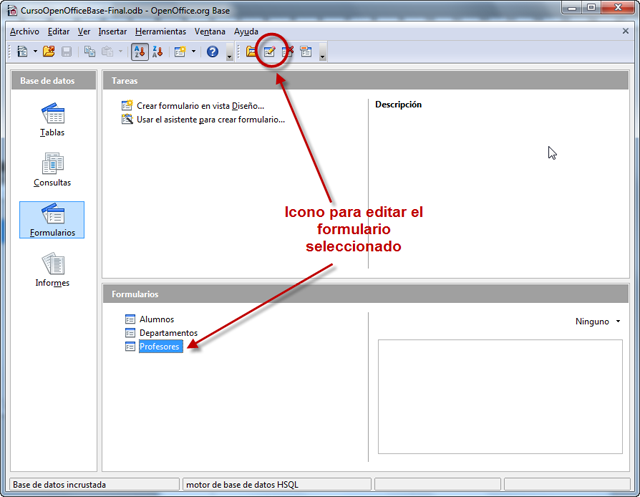Select Consultas in database pane
The height and width of the screenshot is (497, 640).
click(52, 170)
